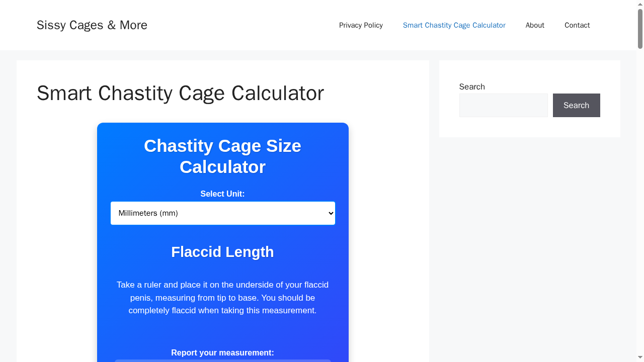644x362 pixels.
Task: Select the Smart Chastity Cage Calculator nav item
Action: (x=454, y=25)
